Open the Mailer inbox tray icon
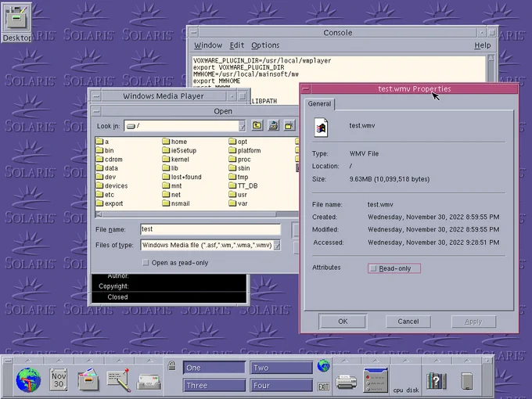Screen dimensions: 532x399 click(149, 382)
